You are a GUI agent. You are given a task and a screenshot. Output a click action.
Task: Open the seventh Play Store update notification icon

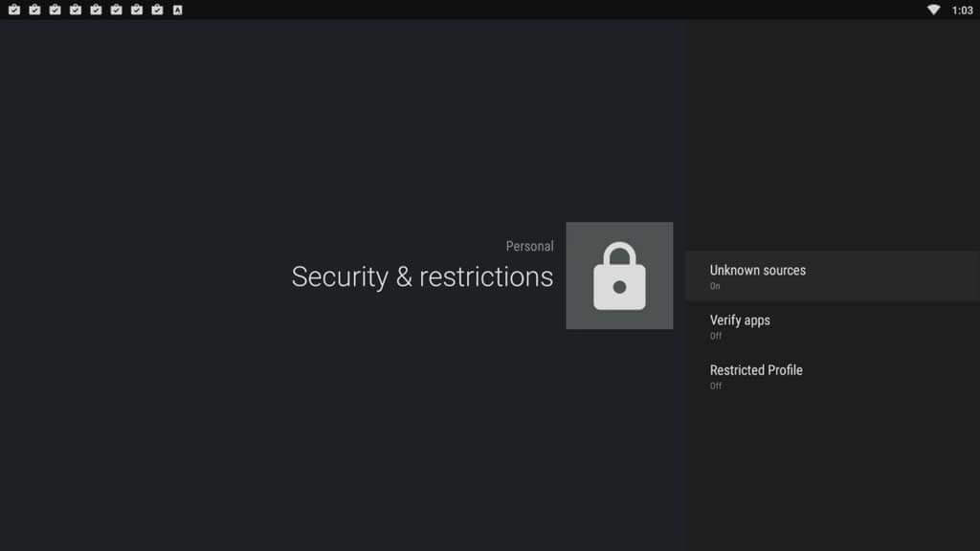click(x=137, y=10)
